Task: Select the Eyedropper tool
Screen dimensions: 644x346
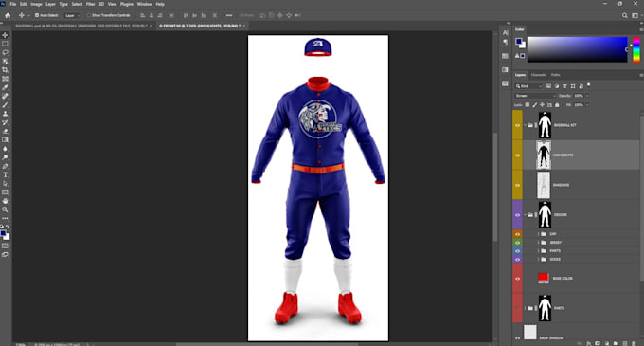Action: pos(5,87)
